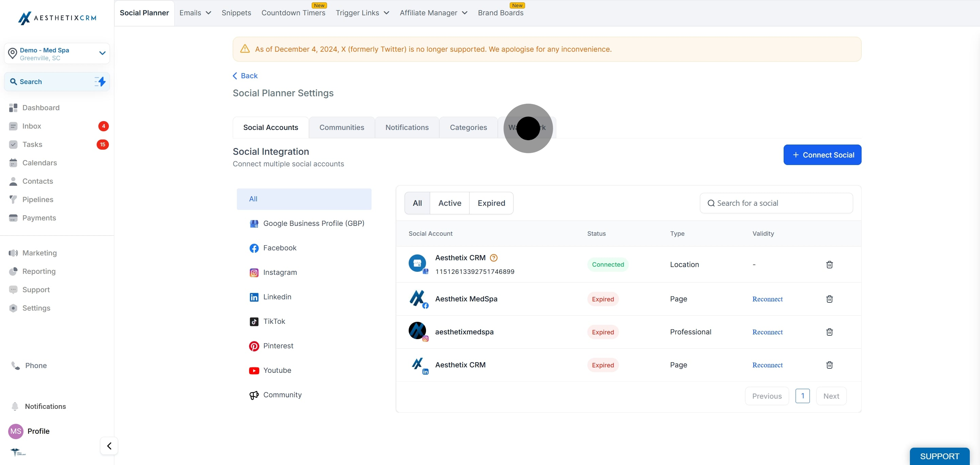Delete the Aesthetix MedSpa Facebook account
This screenshot has height=465, width=980.
(829, 299)
